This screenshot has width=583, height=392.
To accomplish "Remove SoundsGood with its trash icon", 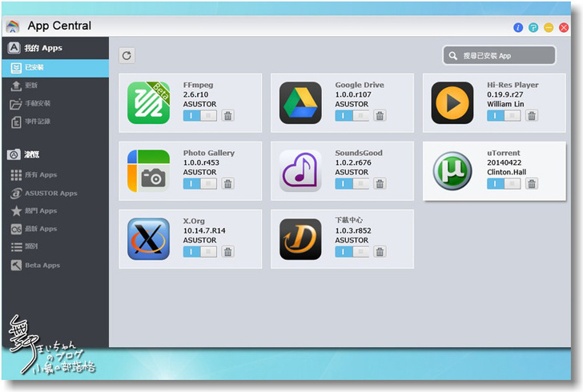I will (x=380, y=183).
